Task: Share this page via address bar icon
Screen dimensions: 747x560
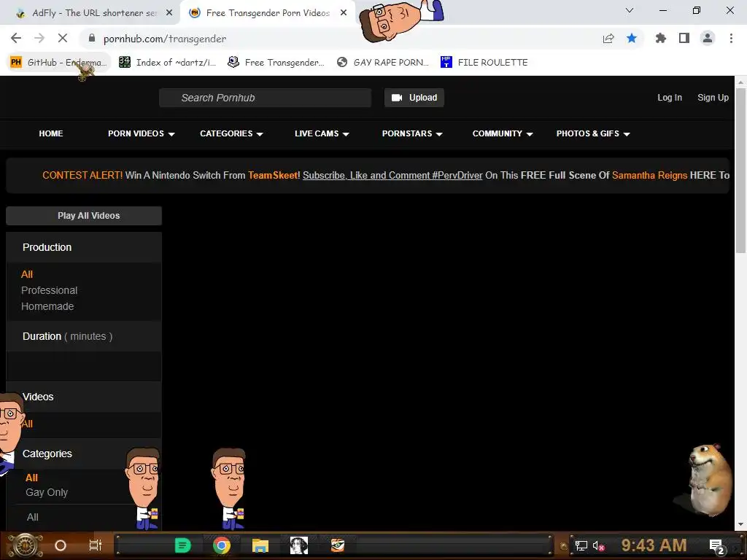Action: point(608,39)
